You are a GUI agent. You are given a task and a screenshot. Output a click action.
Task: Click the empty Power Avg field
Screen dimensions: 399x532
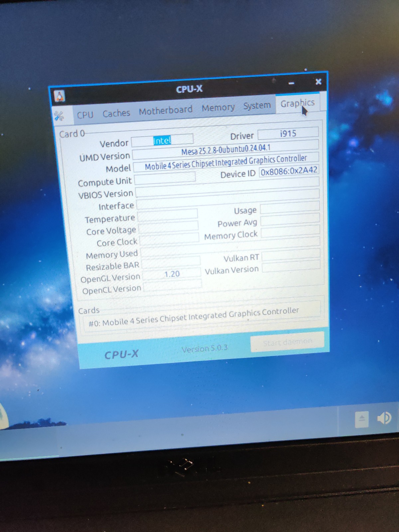290,219
